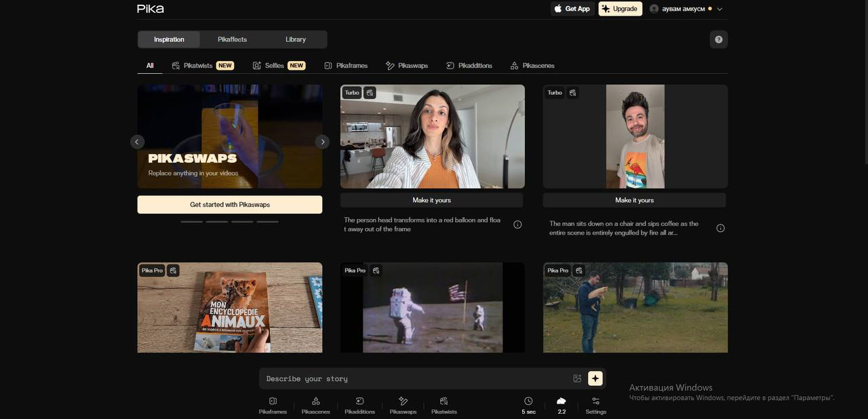Viewport: 868px width, 419px height.
Task: Click the red balloon prompt description text
Action: (422, 224)
